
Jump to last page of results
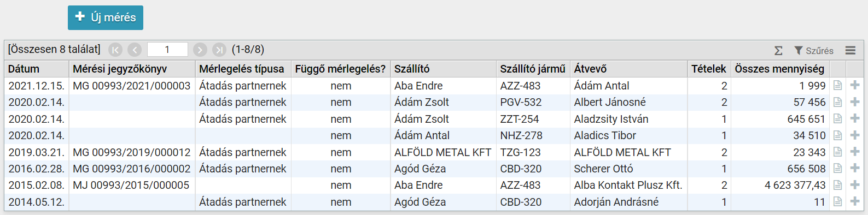tap(219, 50)
